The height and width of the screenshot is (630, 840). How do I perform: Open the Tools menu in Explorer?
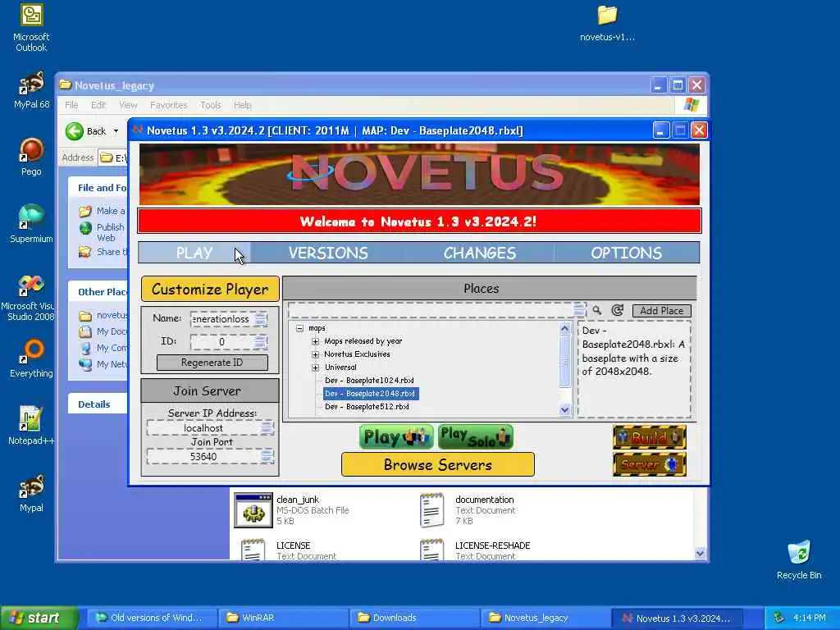[x=211, y=105]
